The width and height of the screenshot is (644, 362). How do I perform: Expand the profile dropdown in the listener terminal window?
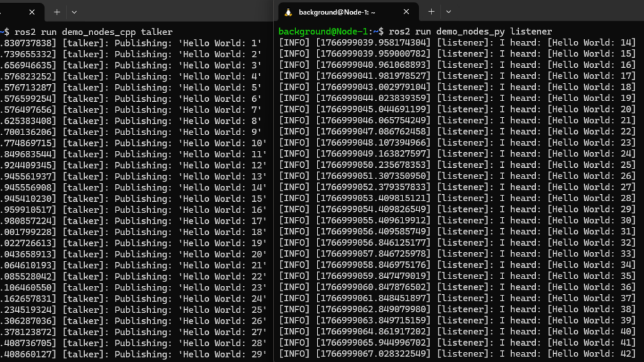coord(448,12)
